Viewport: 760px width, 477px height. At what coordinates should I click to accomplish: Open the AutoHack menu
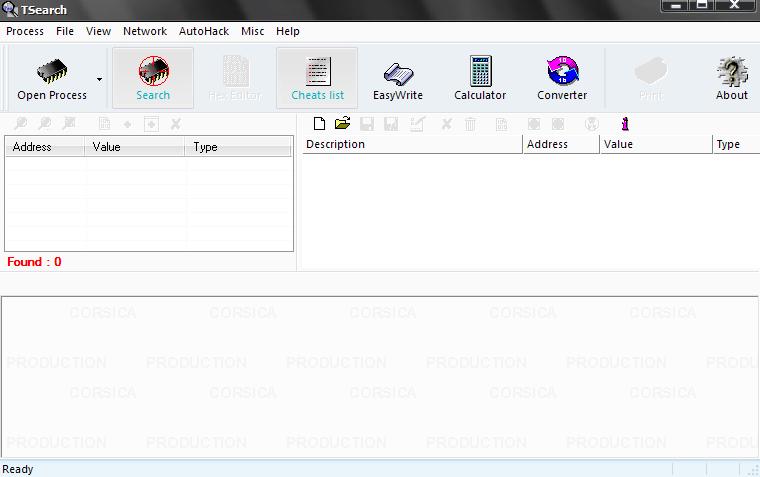pyautogui.click(x=204, y=31)
